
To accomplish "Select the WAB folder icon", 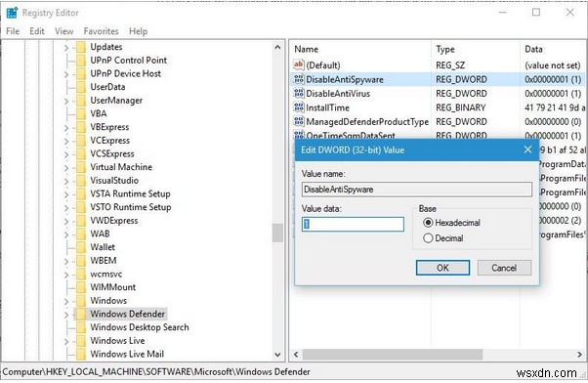I will tap(81, 234).
